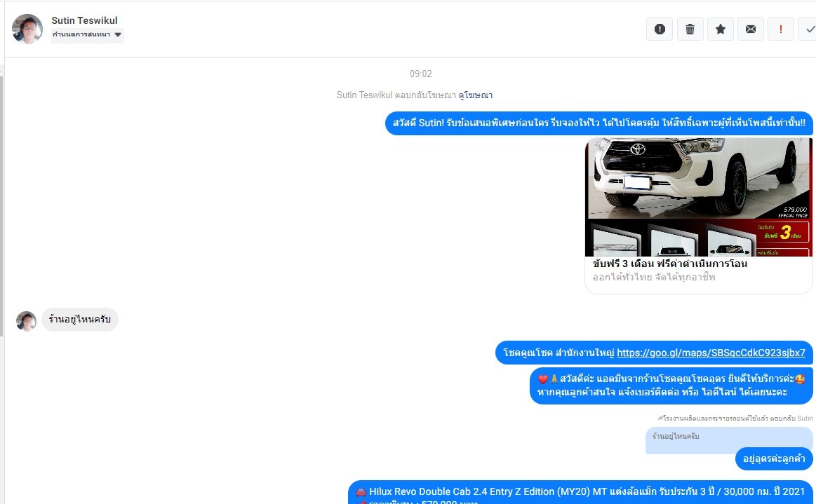
Task: Click the reply message 'อยู่อุดรค่ะลูกค้า'
Action: tap(774, 458)
